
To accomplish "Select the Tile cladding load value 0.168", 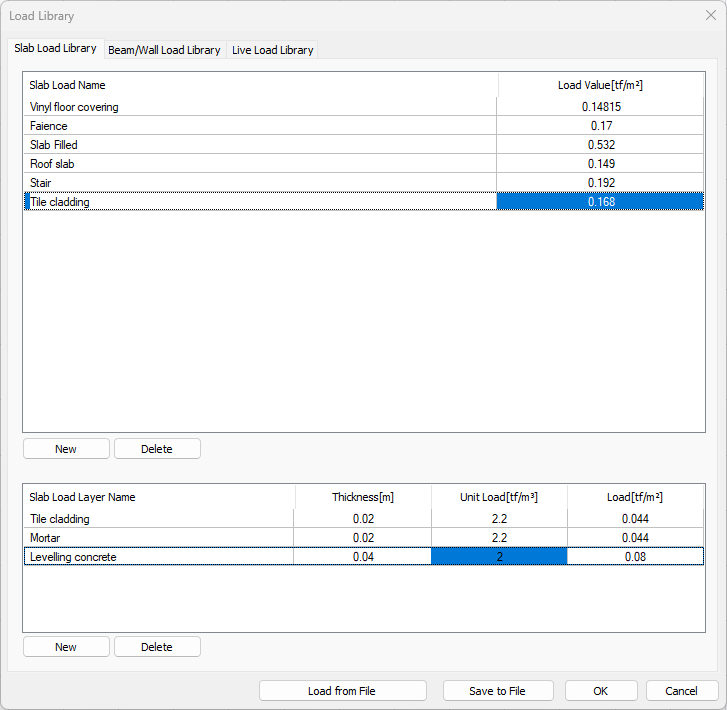I will tap(600, 202).
